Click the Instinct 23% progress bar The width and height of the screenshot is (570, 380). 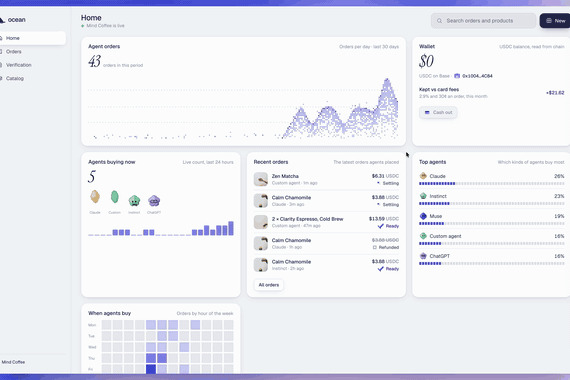491,204
